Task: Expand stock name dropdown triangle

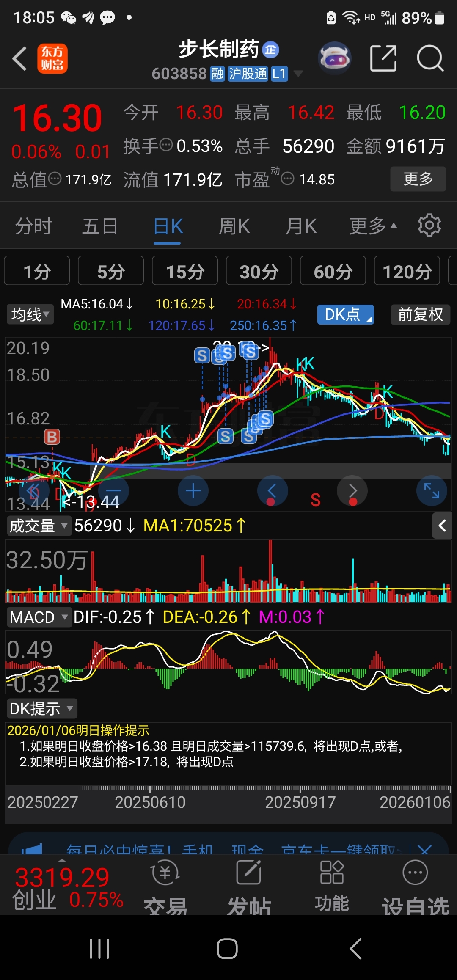Action: coord(298,74)
